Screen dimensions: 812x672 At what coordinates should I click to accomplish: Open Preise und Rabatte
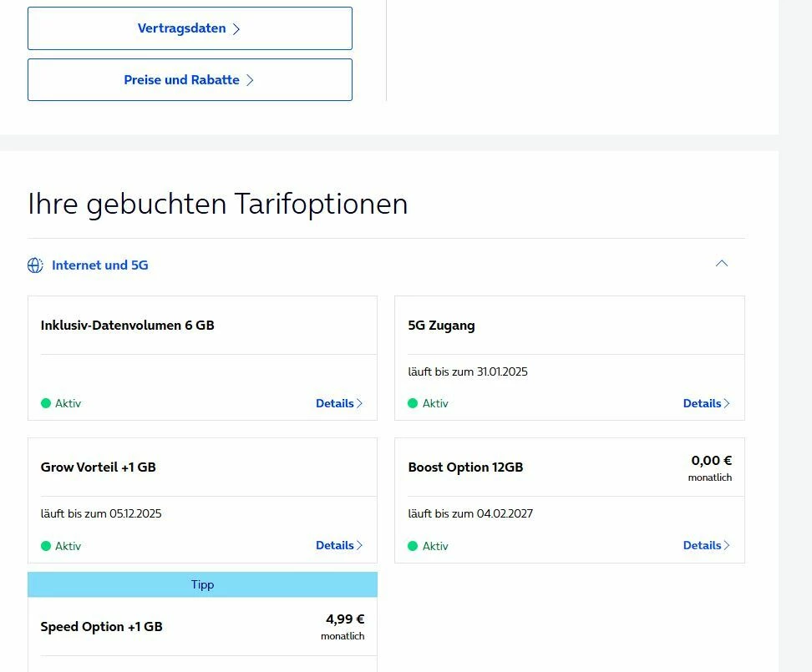click(x=190, y=80)
